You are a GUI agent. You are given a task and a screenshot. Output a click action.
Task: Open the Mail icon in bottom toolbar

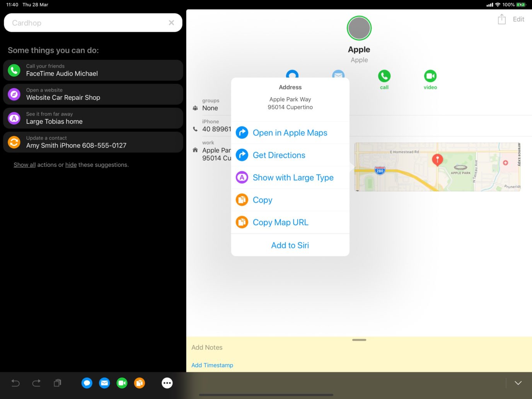point(104,383)
